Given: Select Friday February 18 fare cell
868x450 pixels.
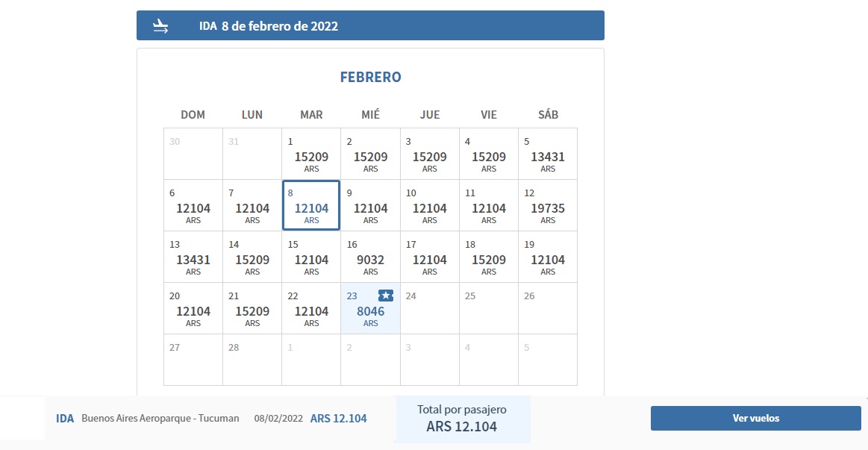Looking at the screenshot, I should (x=489, y=257).
